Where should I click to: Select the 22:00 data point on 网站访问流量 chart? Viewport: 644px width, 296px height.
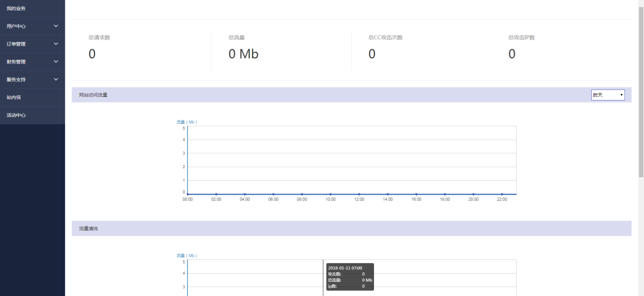point(502,194)
